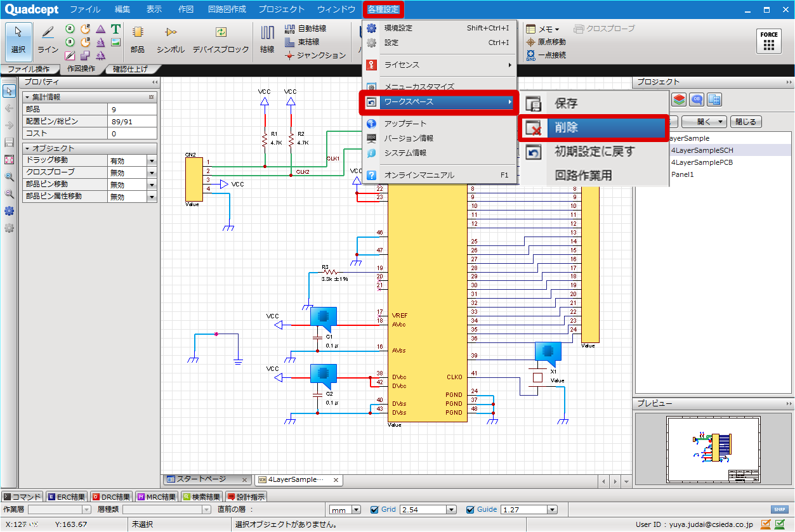Select 4LayerSamplePCB in project tree
Screen dimensions: 795x532
[702, 162]
